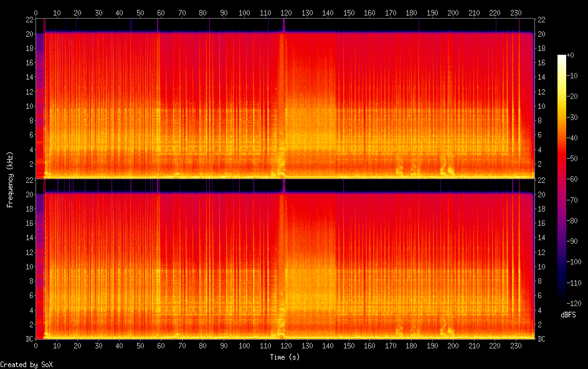Screen dimensions: 588x369
Task: Click the '0' tick on the top time axis
Action: [36, 12]
